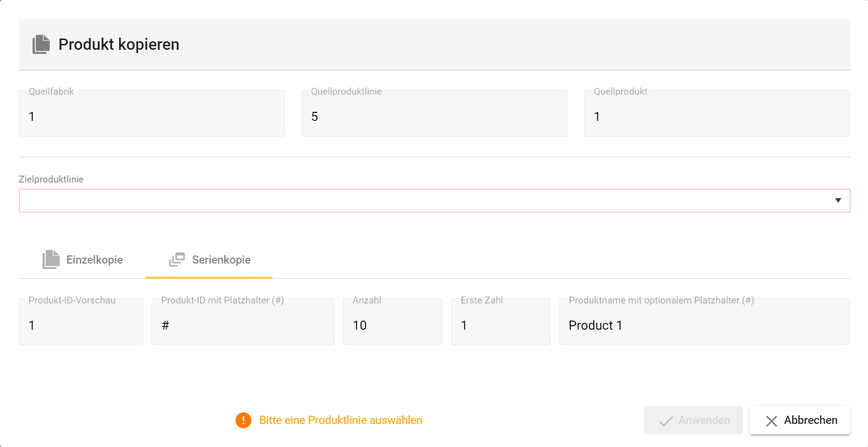Expand the Zielproduktlinie dropdown arrow
This screenshot has width=868, height=447.
coord(838,201)
